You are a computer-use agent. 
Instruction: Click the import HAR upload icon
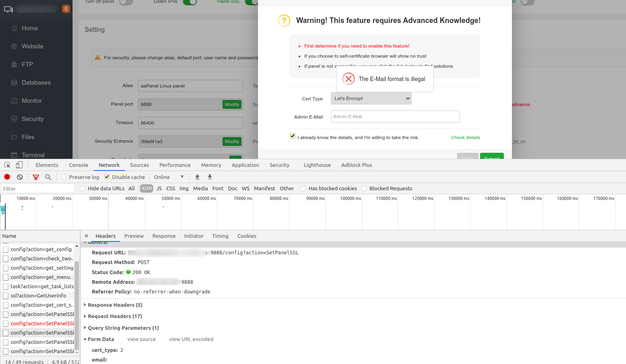pyautogui.click(x=197, y=177)
